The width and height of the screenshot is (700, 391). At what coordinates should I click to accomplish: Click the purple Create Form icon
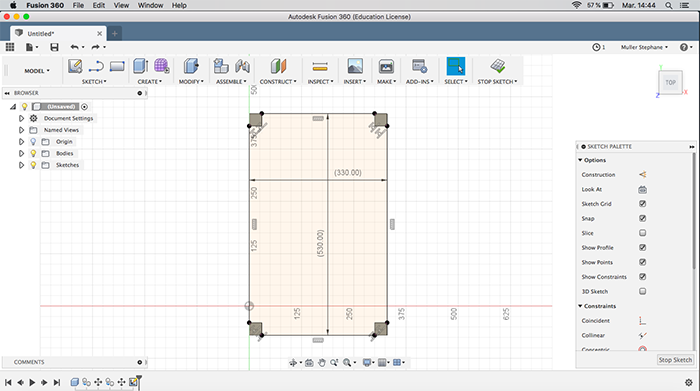[162, 66]
